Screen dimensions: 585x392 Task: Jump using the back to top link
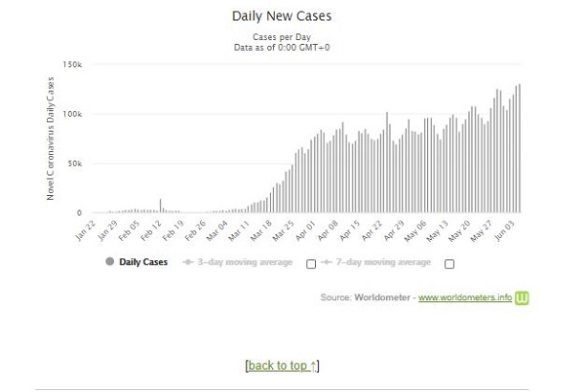click(x=283, y=366)
